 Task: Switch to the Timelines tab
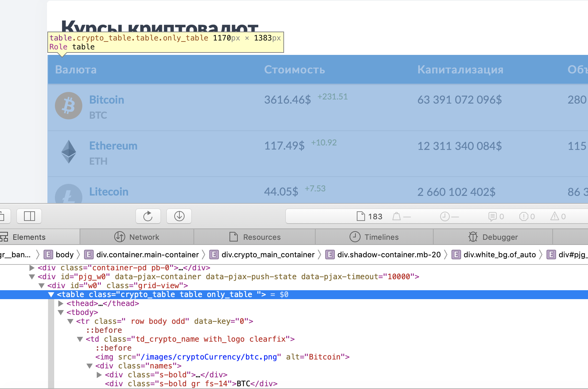(x=374, y=237)
